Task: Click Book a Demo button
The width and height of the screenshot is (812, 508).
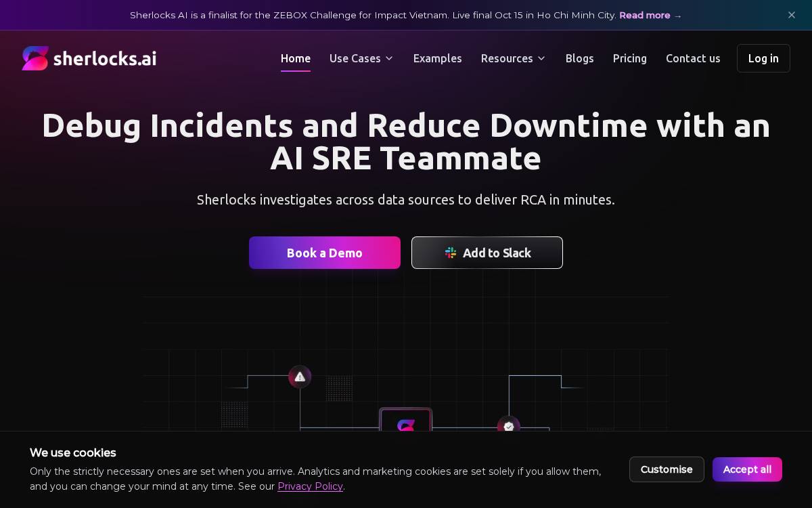Action: pyautogui.click(x=325, y=253)
